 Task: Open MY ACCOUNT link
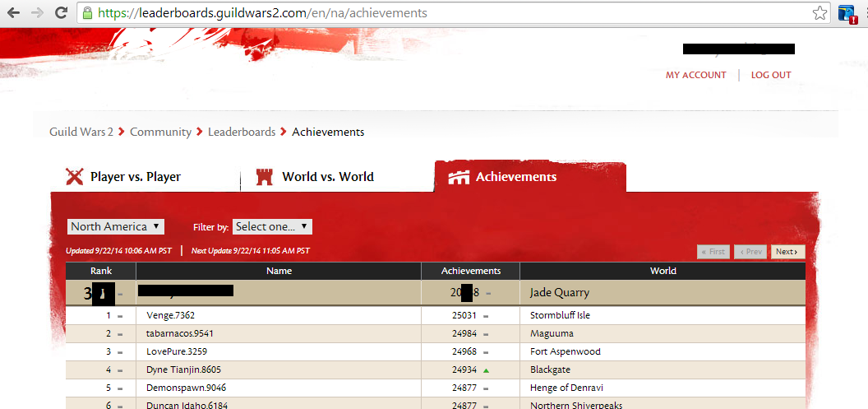pos(696,75)
